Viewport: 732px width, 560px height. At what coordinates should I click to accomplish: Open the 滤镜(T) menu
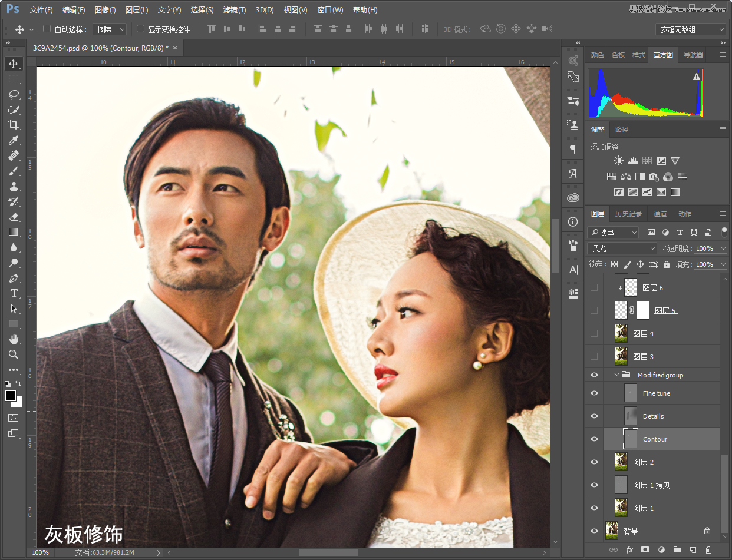point(235,10)
